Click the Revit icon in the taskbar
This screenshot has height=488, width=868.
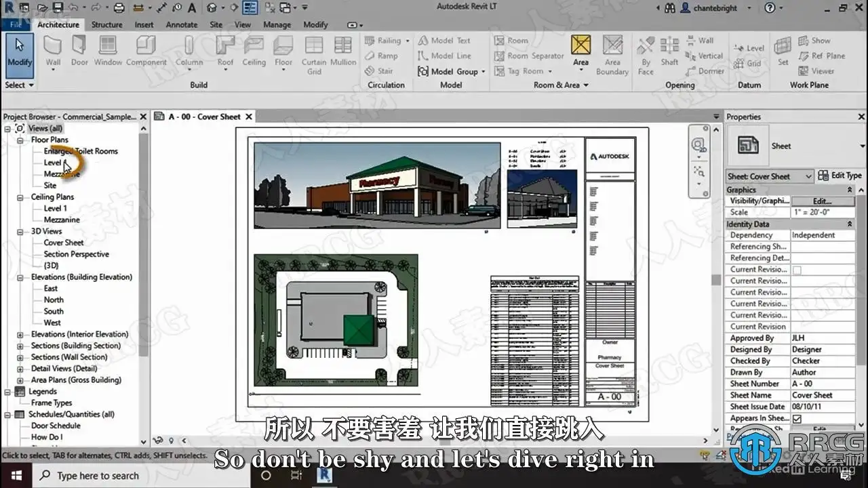click(325, 475)
